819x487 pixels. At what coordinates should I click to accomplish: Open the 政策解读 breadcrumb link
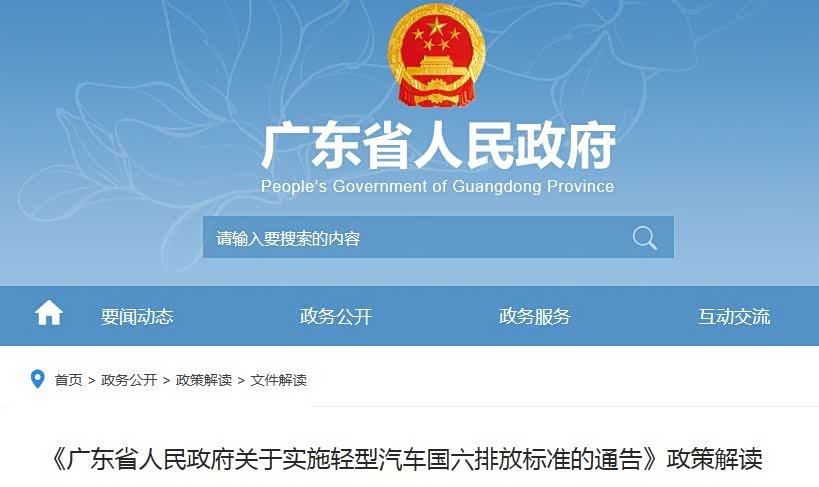[204, 380]
